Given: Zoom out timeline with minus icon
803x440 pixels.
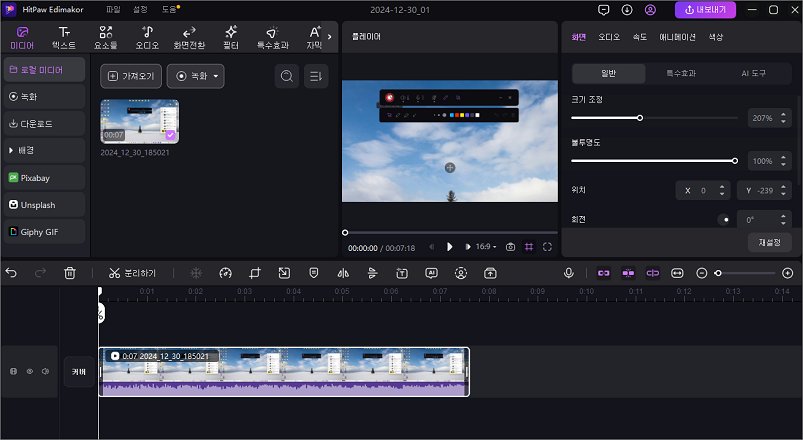Looking at the screenshot, I should (702, 274).
